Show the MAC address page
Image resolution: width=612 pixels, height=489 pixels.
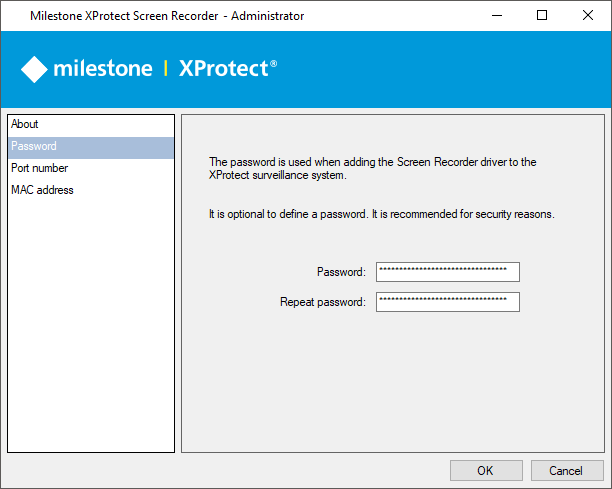42,190
